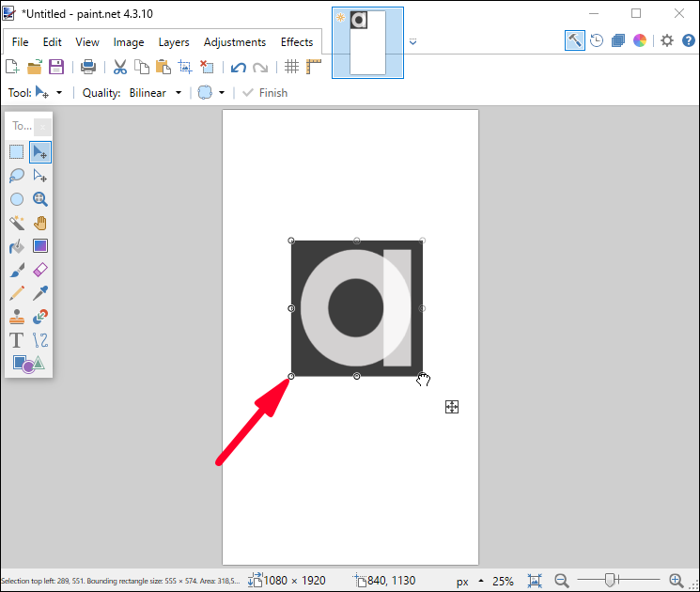The image size is (700, 592).
Task: Pick the Eraser tool
Action: coord(39,271)
